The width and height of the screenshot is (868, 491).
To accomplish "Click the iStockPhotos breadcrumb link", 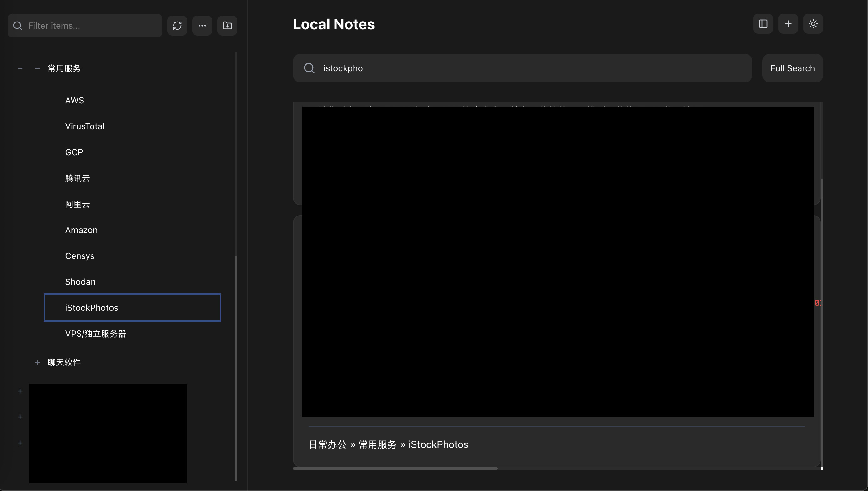I will (438, 444).
